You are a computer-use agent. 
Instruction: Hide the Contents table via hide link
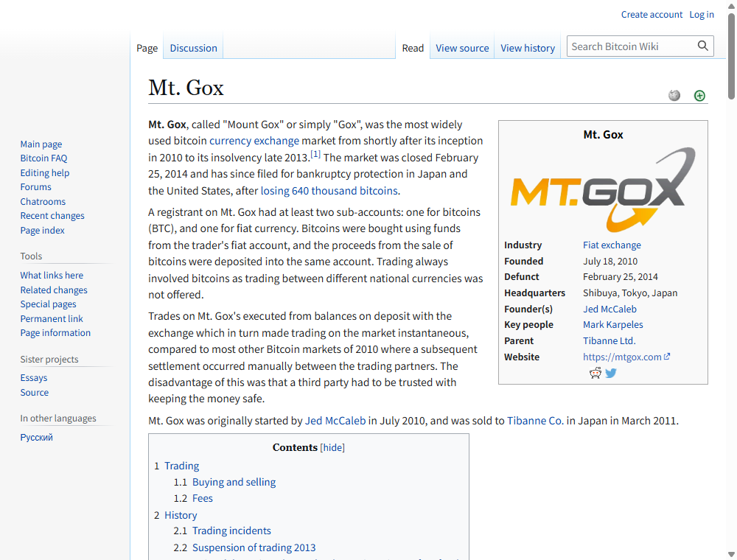[332, 447]
